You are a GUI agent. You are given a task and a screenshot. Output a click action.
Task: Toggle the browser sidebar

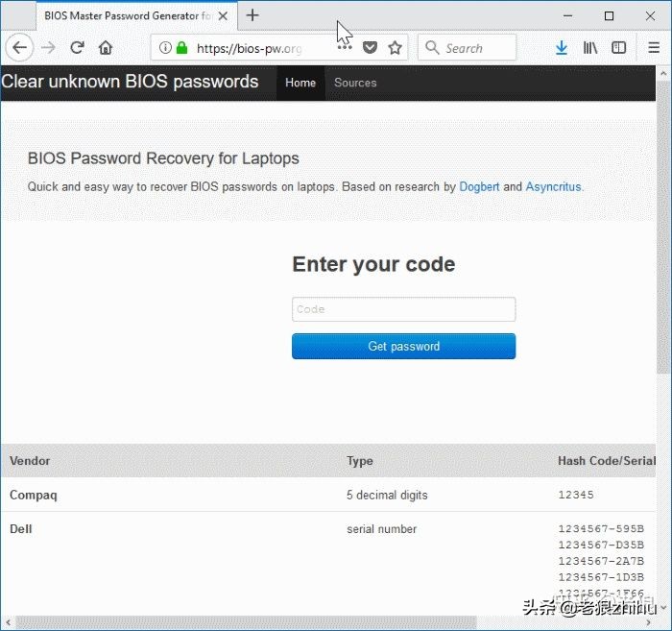pos(619,48)
